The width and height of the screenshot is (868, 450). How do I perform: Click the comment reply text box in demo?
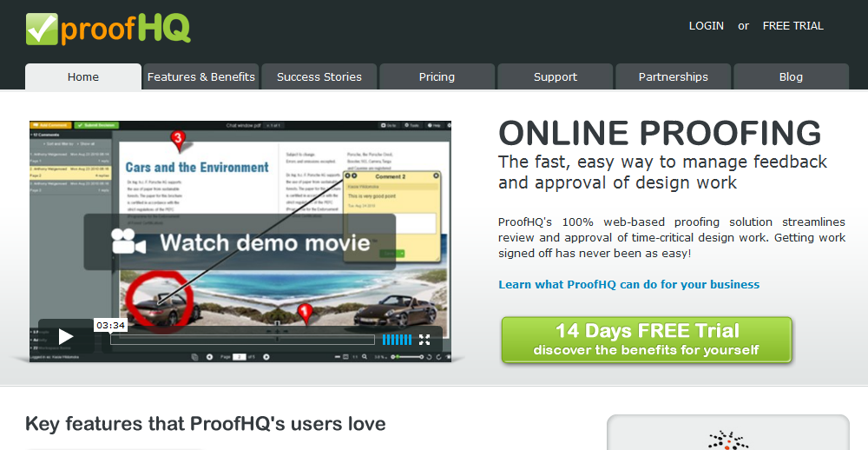(x=392, y=223)
